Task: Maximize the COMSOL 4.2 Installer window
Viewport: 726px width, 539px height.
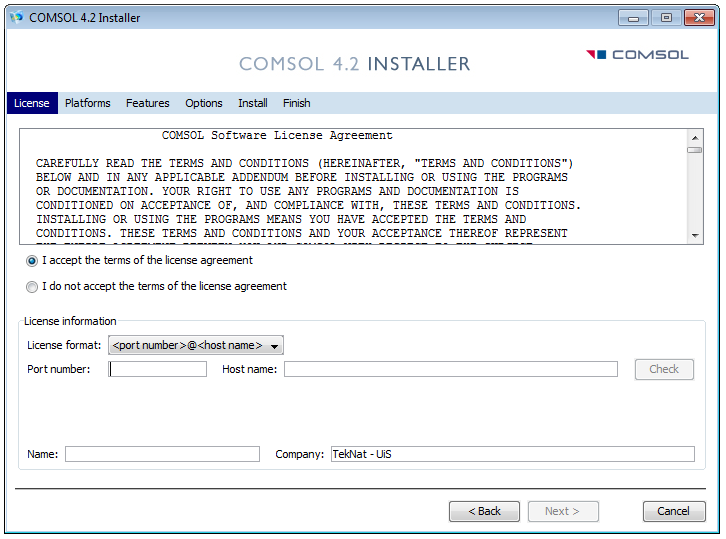Action: coord(666,18)
